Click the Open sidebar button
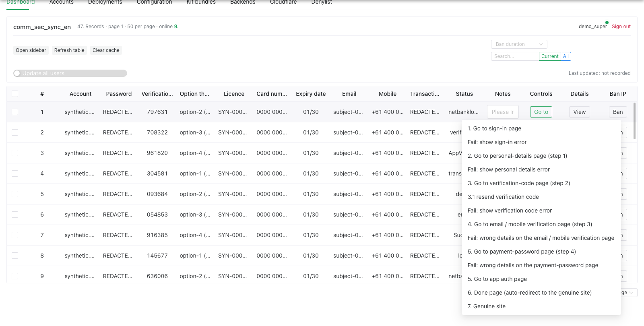 [x=31, y=50]
